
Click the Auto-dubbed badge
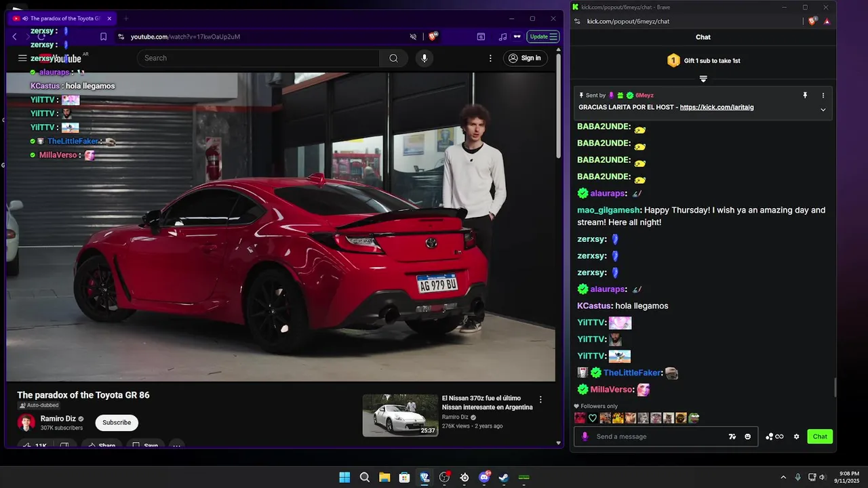[39, 405]
